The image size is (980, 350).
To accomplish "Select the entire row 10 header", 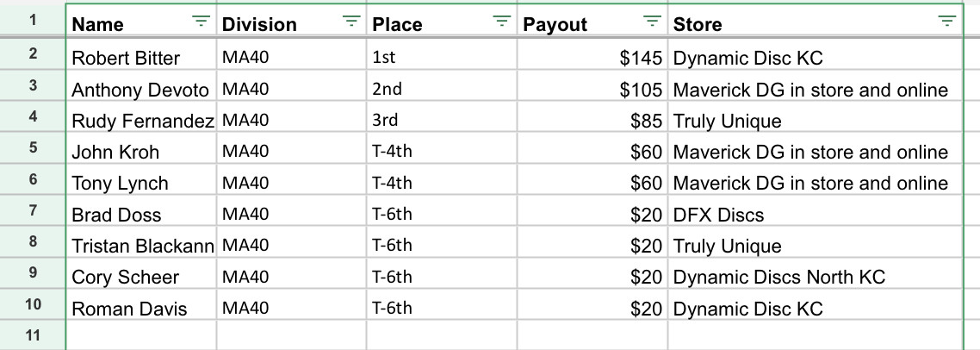I will point(33,305).
